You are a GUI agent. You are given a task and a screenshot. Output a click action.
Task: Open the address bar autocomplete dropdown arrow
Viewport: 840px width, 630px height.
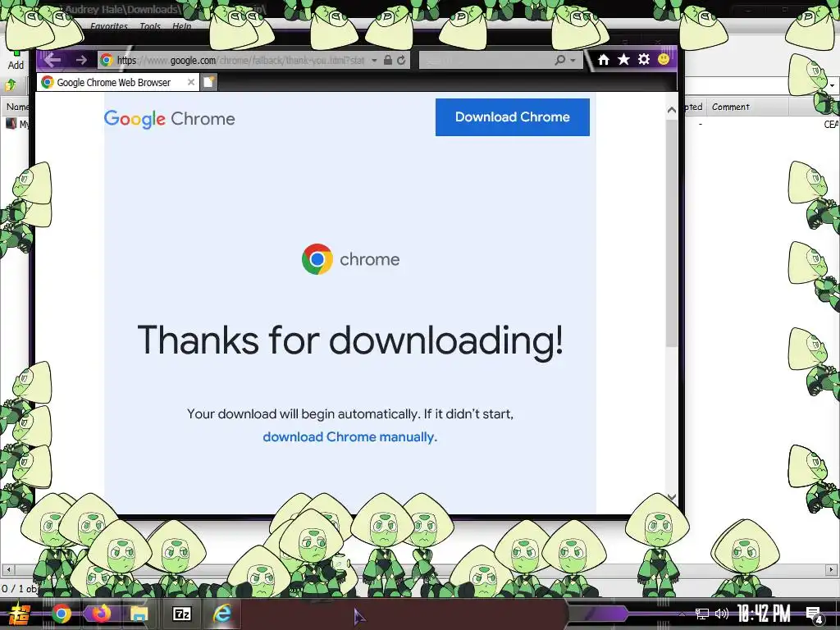click(374, 60)
